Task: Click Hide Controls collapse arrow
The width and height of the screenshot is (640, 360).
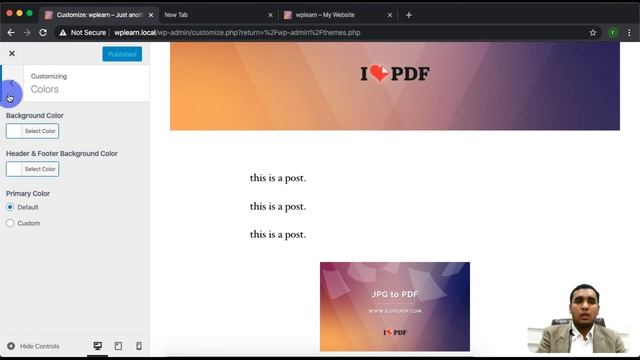Action: 11,346
